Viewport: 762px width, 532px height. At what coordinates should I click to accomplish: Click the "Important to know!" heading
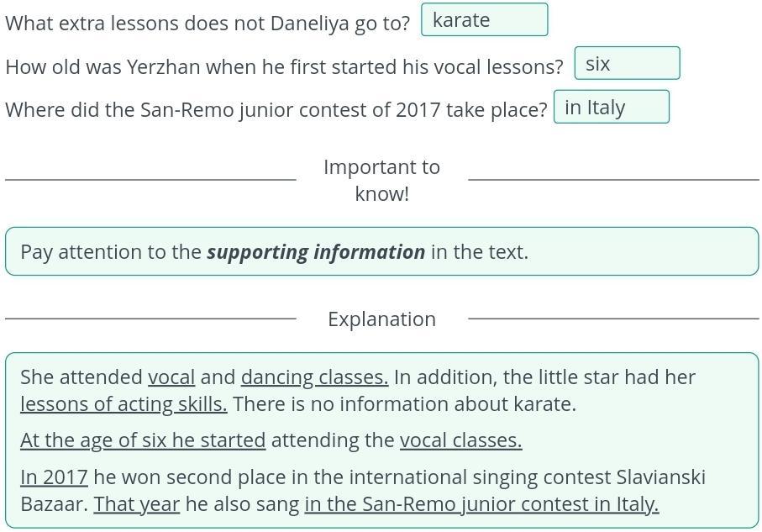tap(381, 180)
